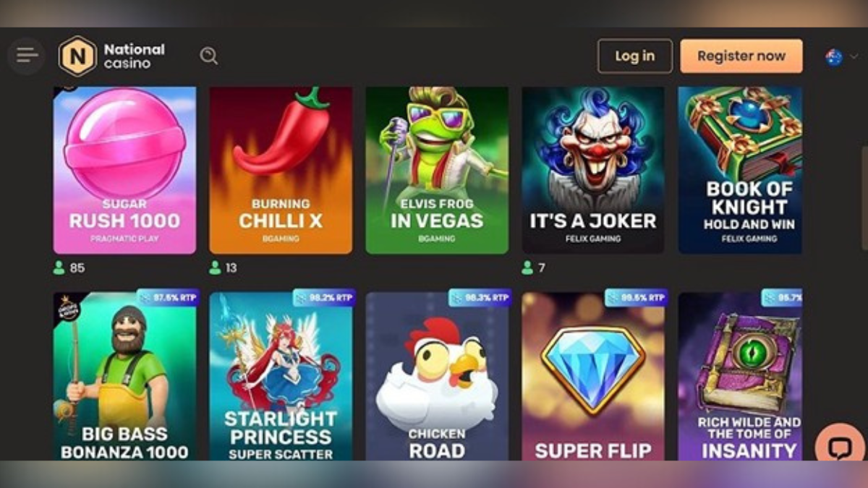Open Book of Knight Hold and Win
Image resolution: width=868 pixels, height=488 pixels.
tap(740, 171)
